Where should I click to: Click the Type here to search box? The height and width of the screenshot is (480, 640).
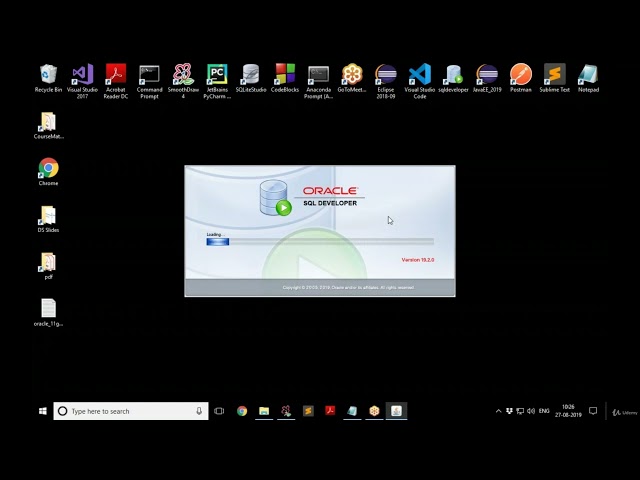coord(131,411)
